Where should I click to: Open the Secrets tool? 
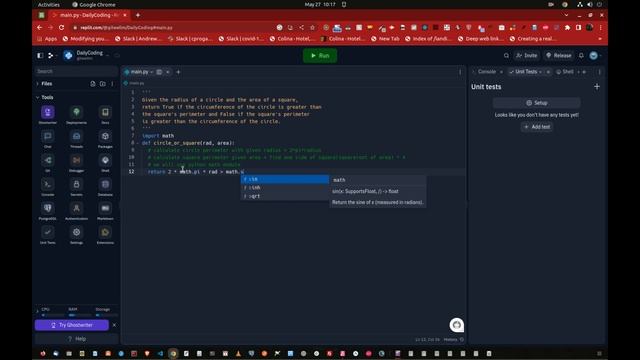[x=76, y=184]
